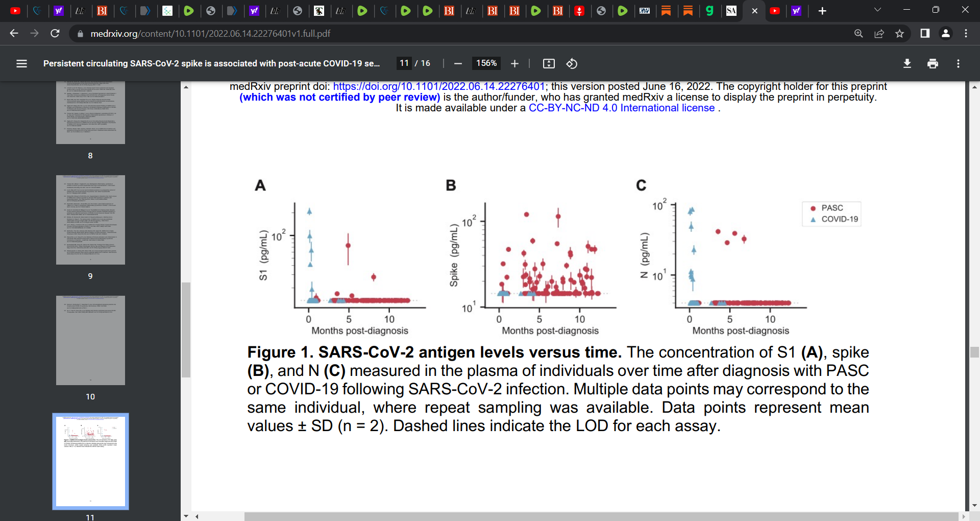Open Chrome's three-dot menu

(966, 33)
